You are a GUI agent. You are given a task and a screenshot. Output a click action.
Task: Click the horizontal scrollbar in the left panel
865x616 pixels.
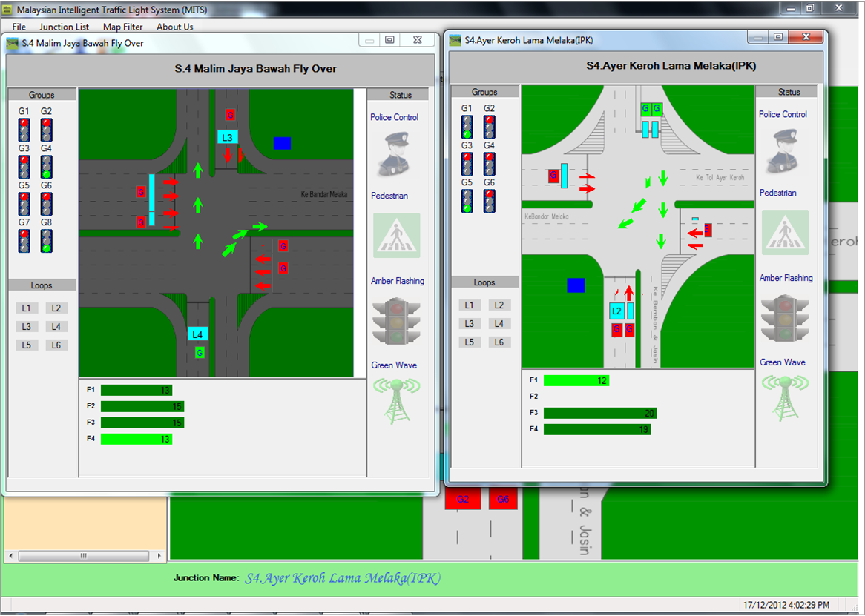pos(83,555)
